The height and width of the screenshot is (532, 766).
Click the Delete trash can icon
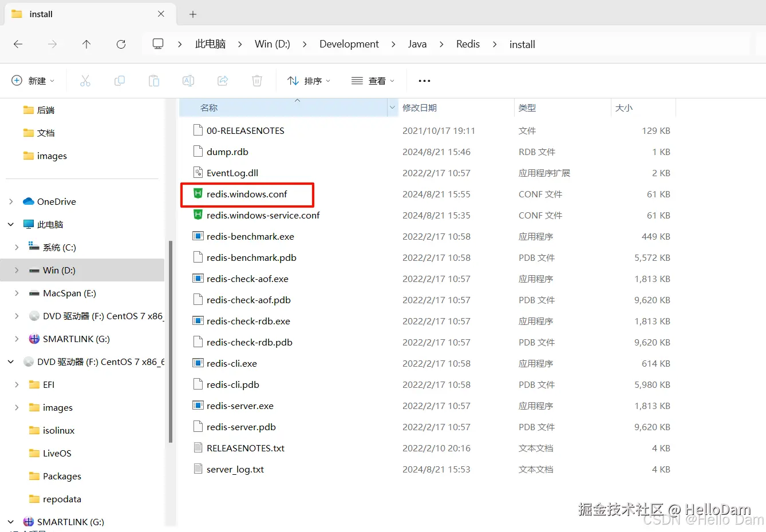coord(257,81)
